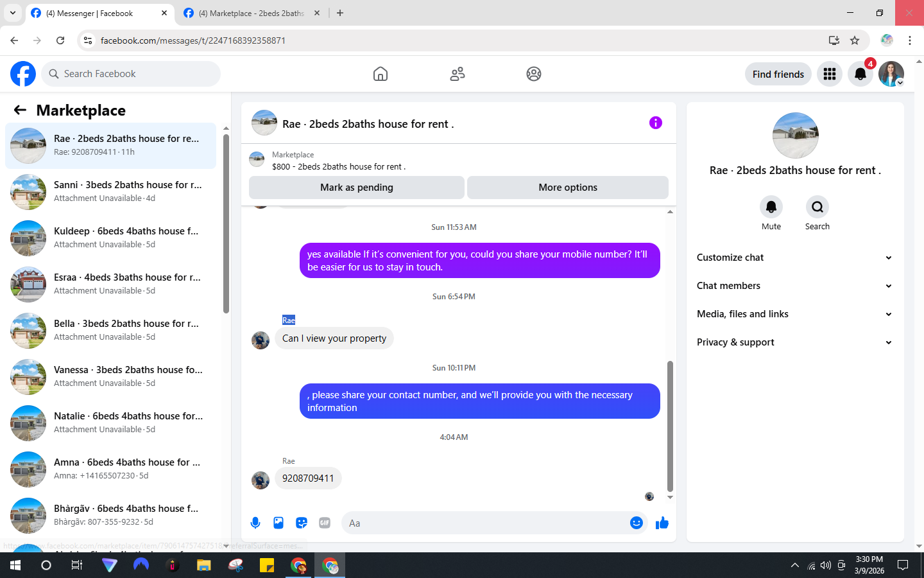Bookmark this page star icon
Image resolution: width=924 pixels, height=578 pixels.
pos(855,40)
